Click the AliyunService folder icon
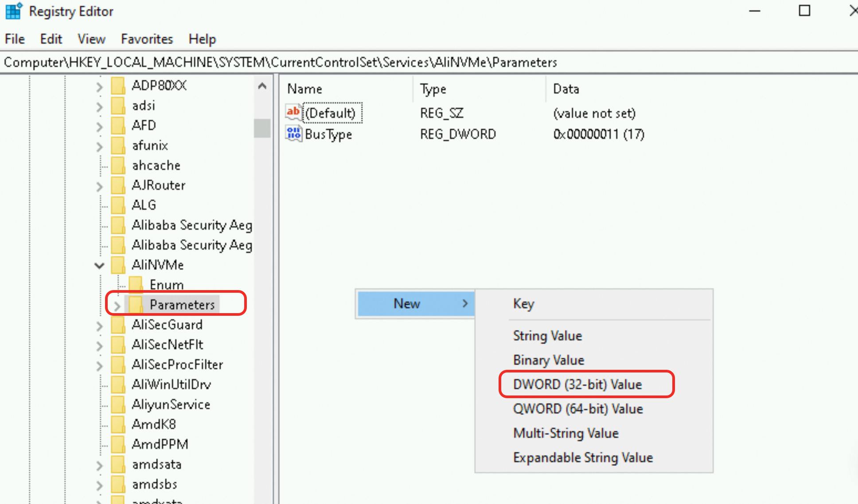This screenshot has width=858, height=504. click(118, 404)
